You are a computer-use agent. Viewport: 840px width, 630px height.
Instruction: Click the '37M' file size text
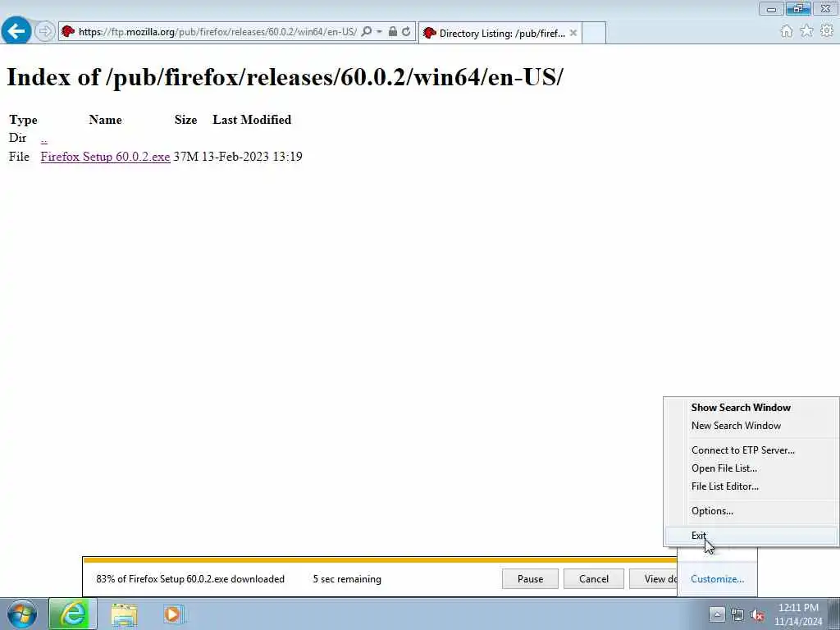tap(186, 157)
